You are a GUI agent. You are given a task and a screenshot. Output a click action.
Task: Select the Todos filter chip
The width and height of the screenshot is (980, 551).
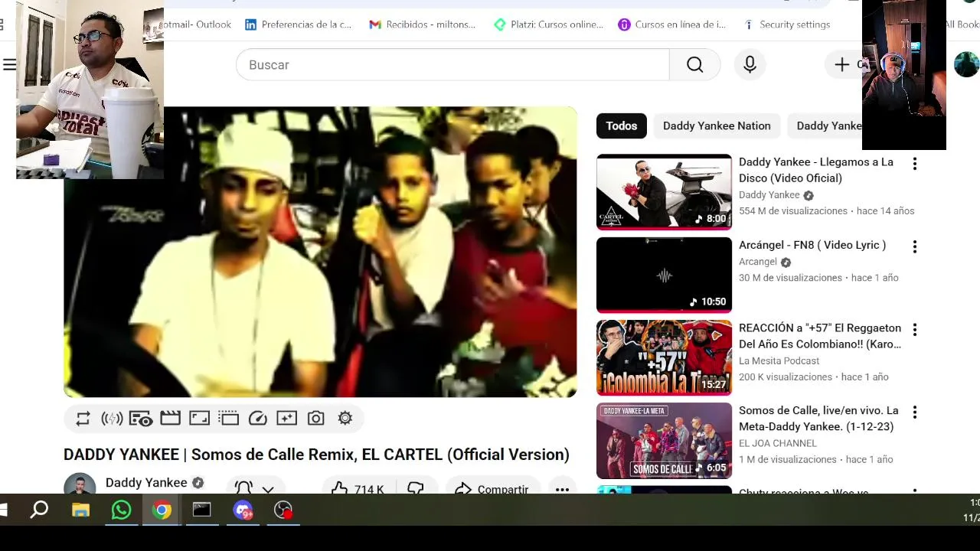[622, 126]
